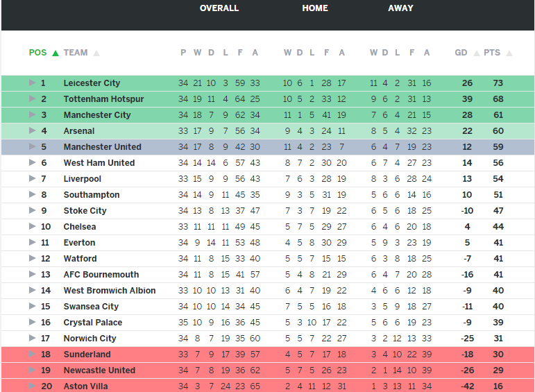Viewport: 535px width, 392px height.
Task: Open the West Ham United team link
Action: click(99, 163)
